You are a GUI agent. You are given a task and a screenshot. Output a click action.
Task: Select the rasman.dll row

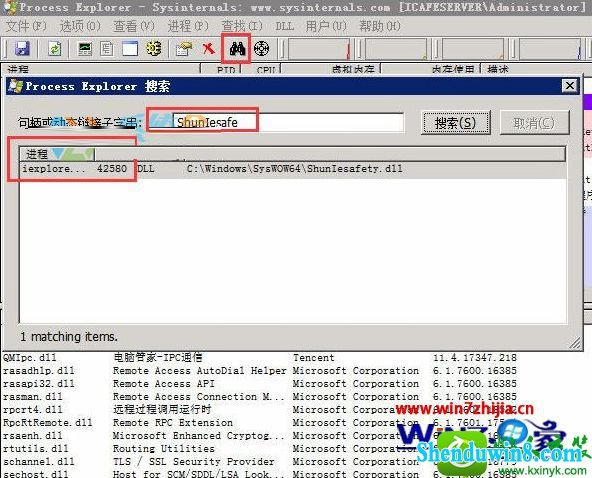tap(260, 397)
